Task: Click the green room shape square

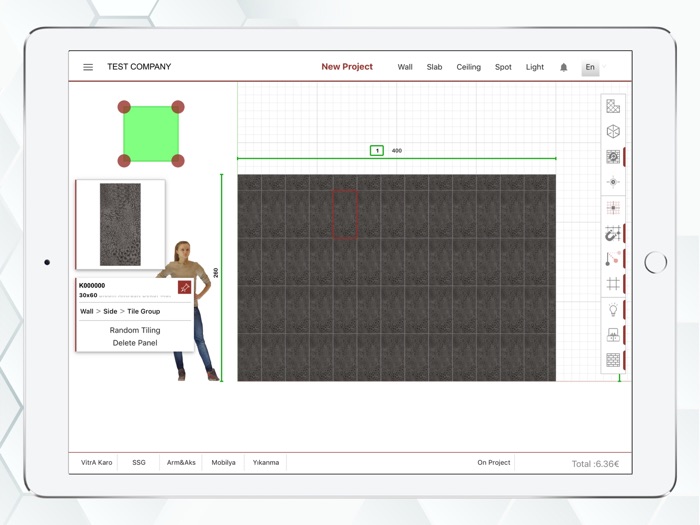Action: coord(151,134)
